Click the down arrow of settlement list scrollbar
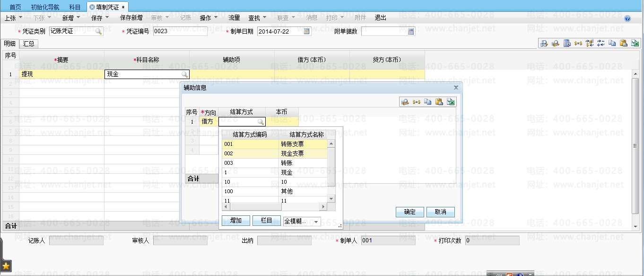This screenshot has width=644, height=276. pos(331,199)
